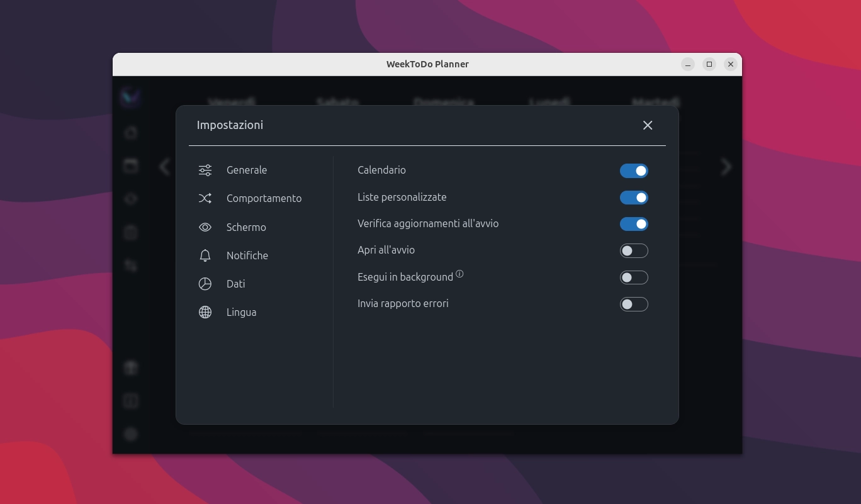Click the Invia rapporto errori label
861x504 pixels.
pyautogui.click(x=403, y=303)
